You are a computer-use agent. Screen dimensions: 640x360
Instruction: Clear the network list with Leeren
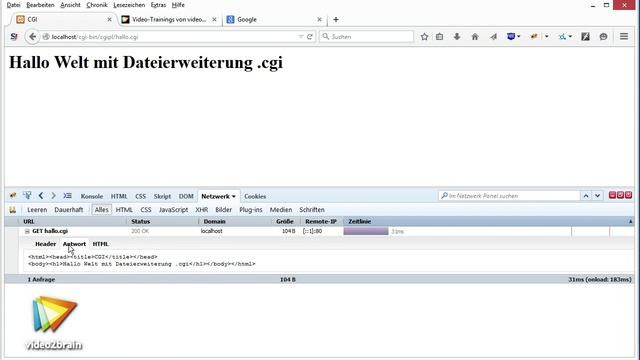pos(37,210)
